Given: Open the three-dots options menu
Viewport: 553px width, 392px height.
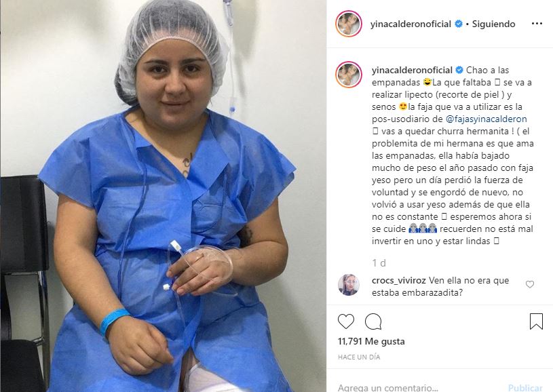Looking at the screenshot, I should pos(537,24).
